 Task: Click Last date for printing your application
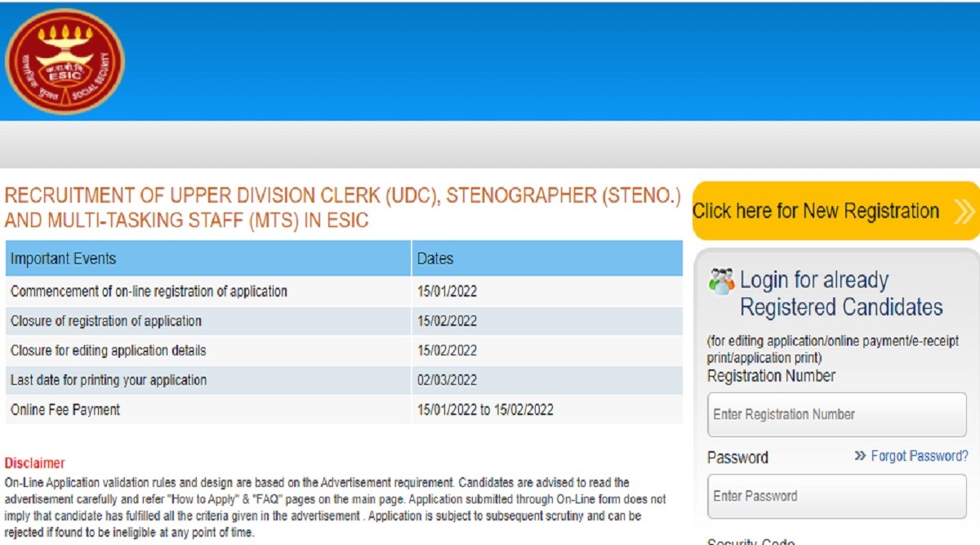point(109,380)
